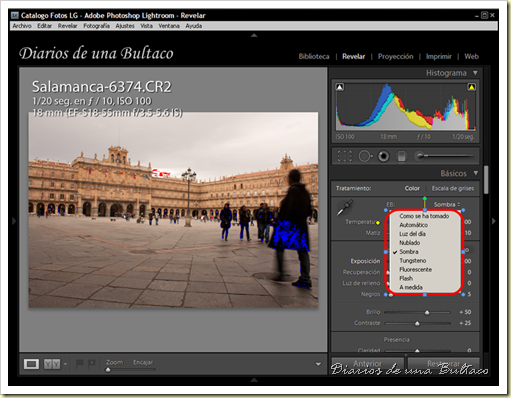Switch to the Biblioteca module

[x=314, y=56]
